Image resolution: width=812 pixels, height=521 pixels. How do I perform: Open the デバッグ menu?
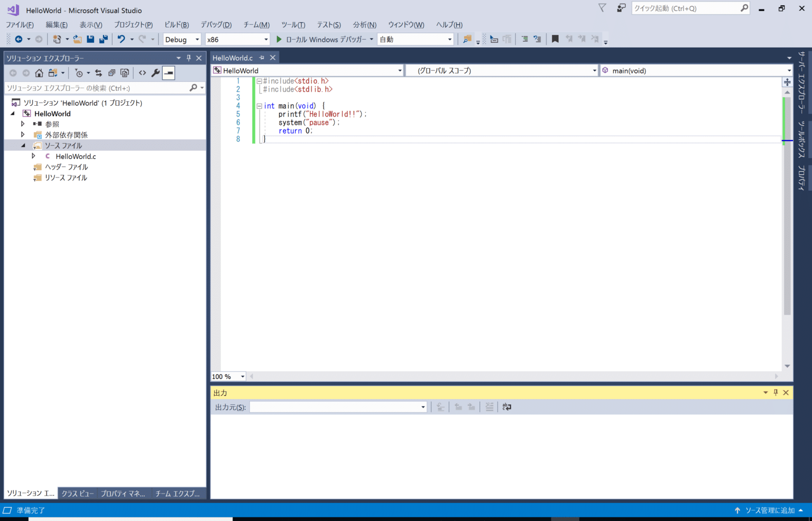[x=215, y=25]
